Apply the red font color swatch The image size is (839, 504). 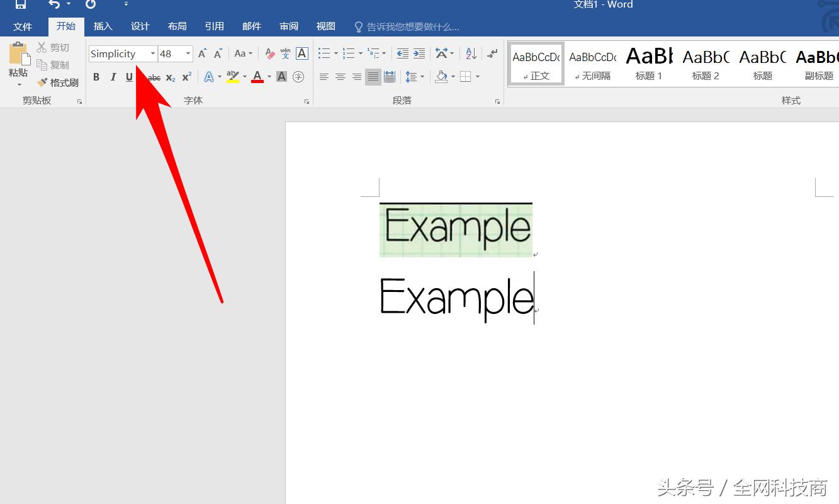pos(257,77)
